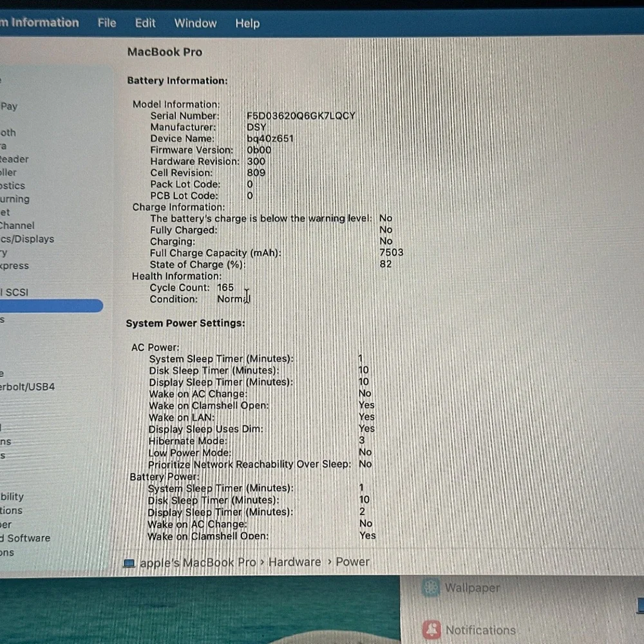The height and width of the screenshot is (644, 644).
Task: Open the System Information app menu
Action: (39, 22)
